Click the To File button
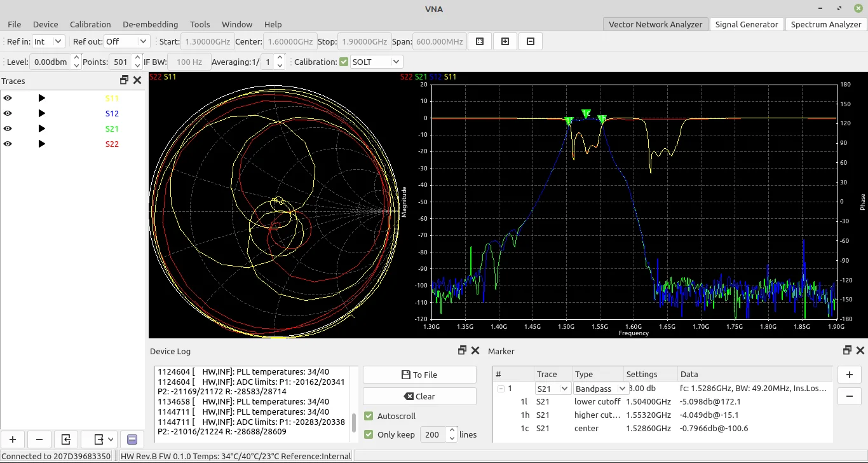868x463 pixels. click(x=419, y=375)
